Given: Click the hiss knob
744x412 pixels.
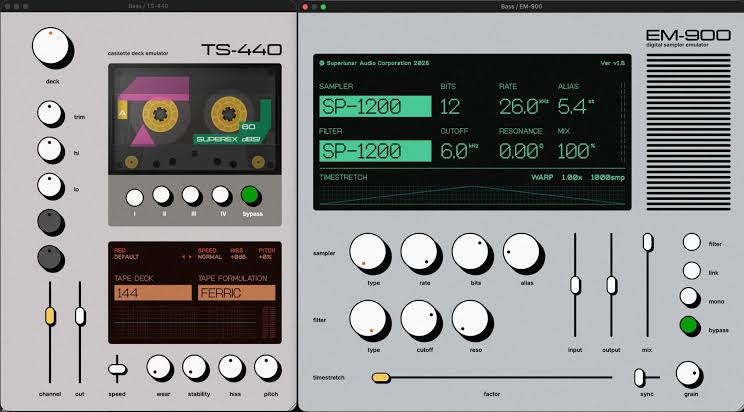Looking at the screenshot, I should [231, 367].
